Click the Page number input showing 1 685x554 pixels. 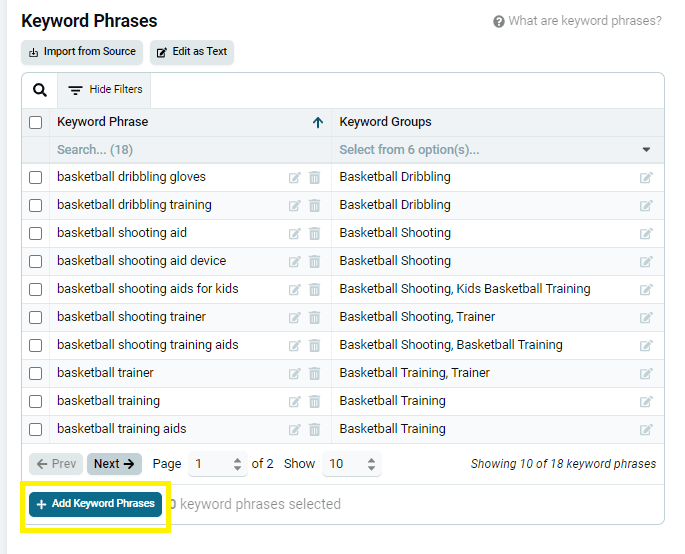point(218,464)
